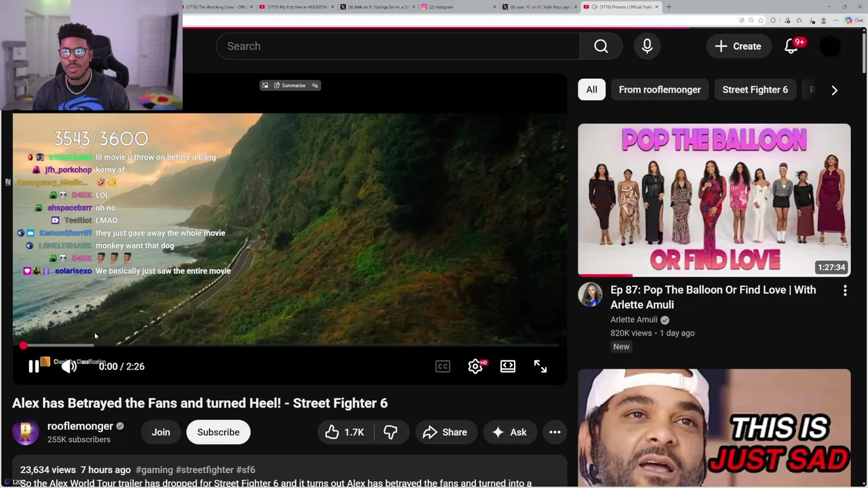
Task: Click the Summarize button above the video
Action: [290, 85]
